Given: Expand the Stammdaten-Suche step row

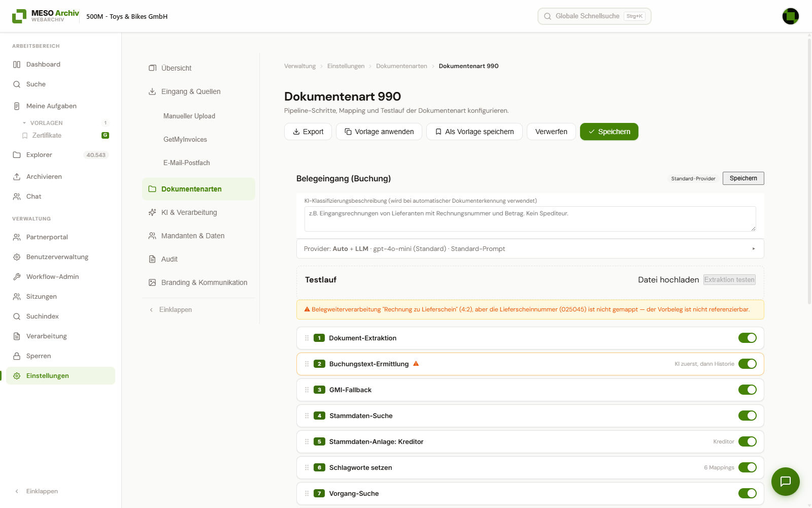Looking at the screenshot, I should point(530,416).
